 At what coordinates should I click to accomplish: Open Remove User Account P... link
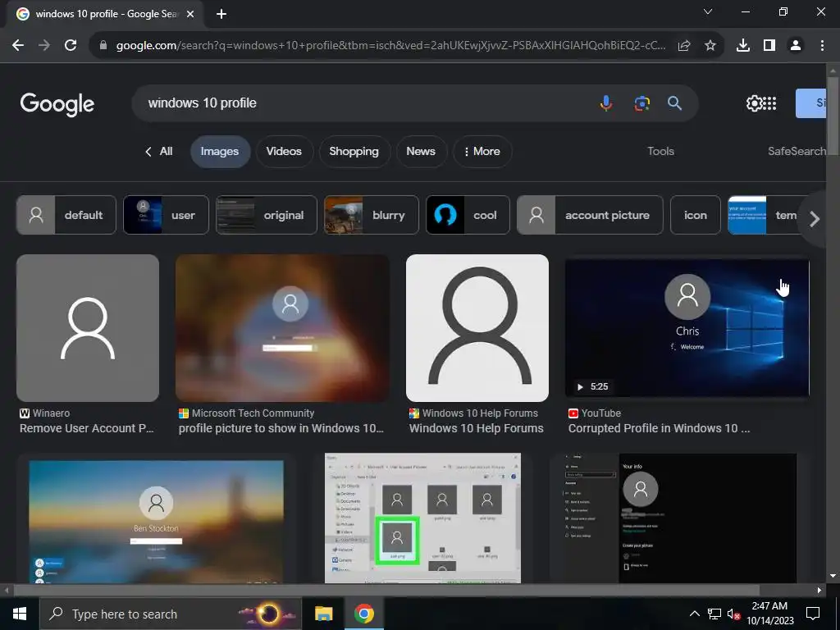coord(87,428)
